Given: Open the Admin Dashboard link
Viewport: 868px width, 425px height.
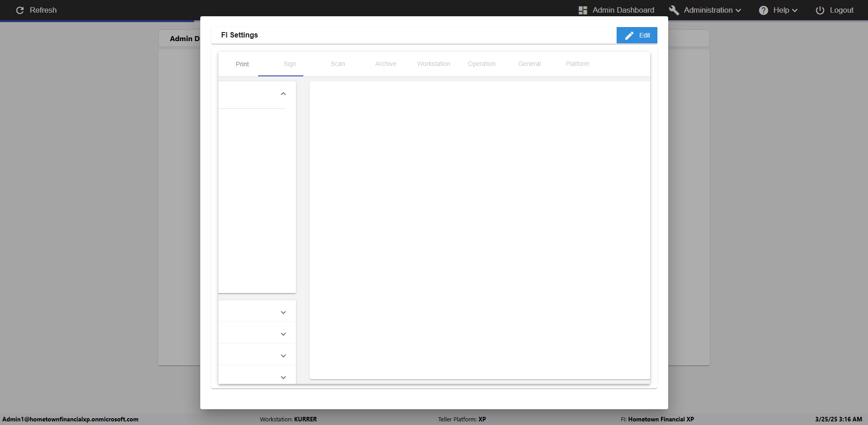Looking at the screenshot, I should pyautogui.click(x=623, y=10).
